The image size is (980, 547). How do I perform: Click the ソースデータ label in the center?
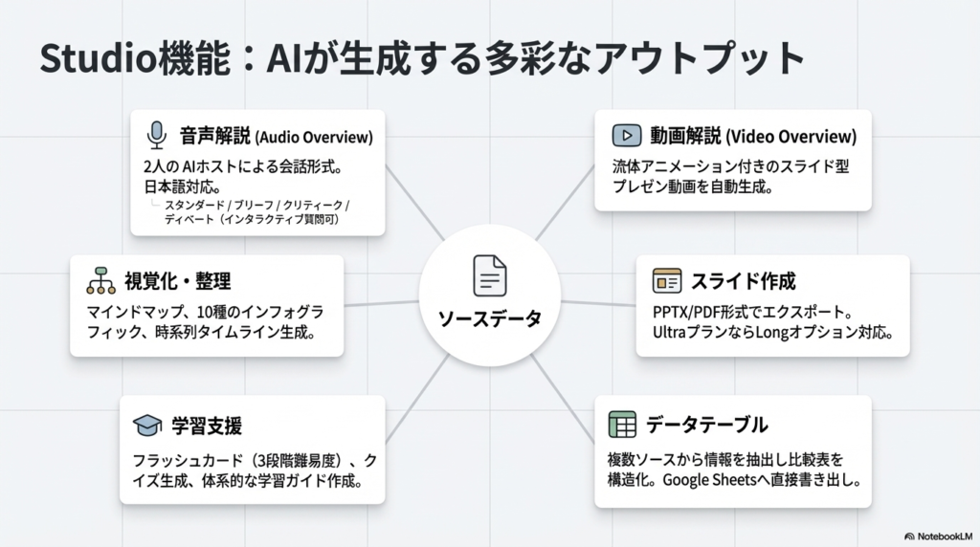(x=489, y=318)
